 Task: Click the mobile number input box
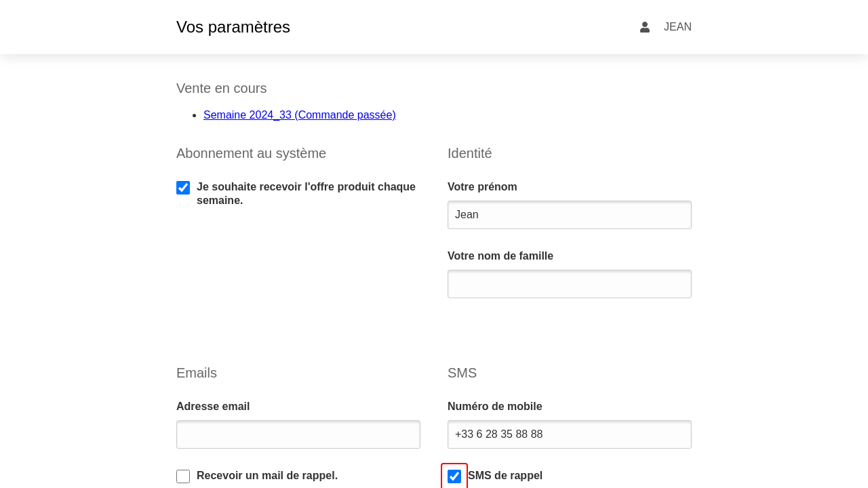click(570, 434)
